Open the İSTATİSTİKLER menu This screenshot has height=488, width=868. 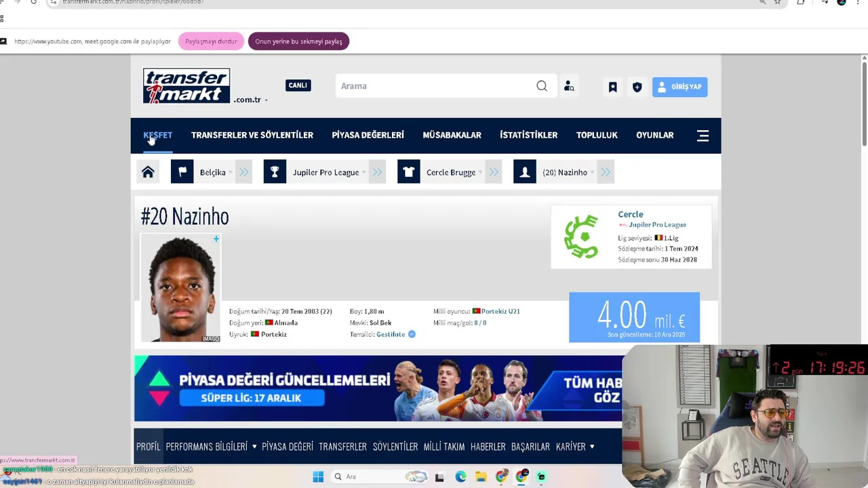[528, 135]
